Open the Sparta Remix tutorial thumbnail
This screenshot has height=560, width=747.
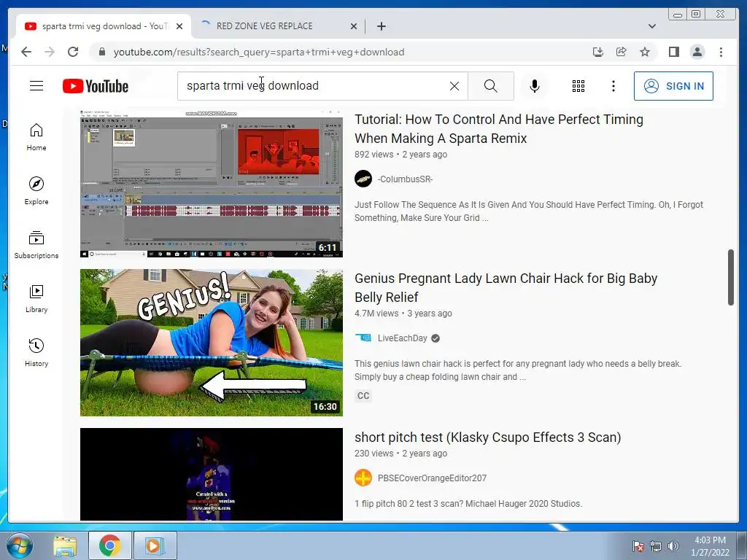tap(212, 184)
